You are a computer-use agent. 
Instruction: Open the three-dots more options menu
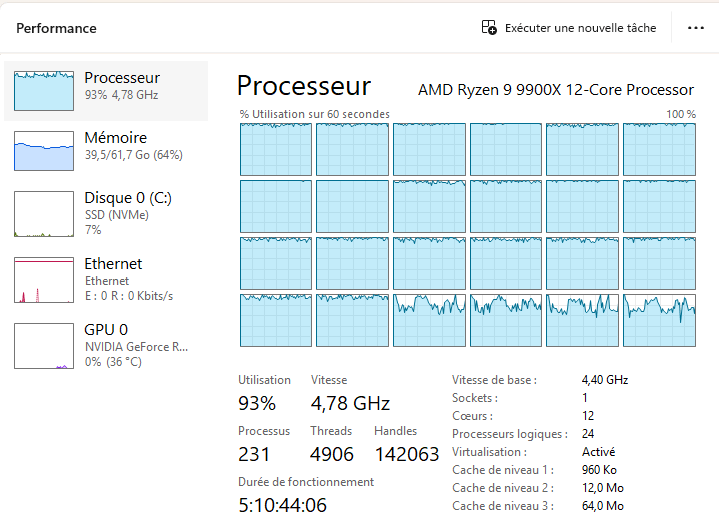pyautogui.click(x=696, y=28)
